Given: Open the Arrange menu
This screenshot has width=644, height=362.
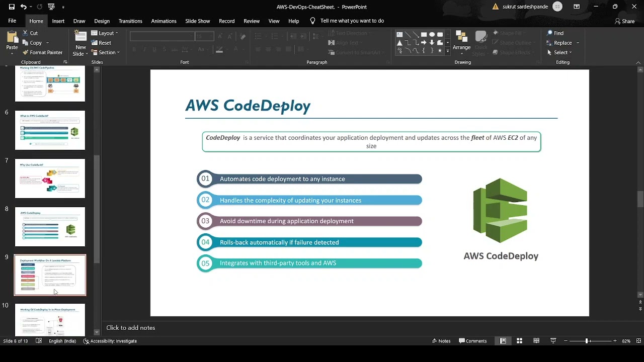Looking at the screenshot, I should 461,42.
